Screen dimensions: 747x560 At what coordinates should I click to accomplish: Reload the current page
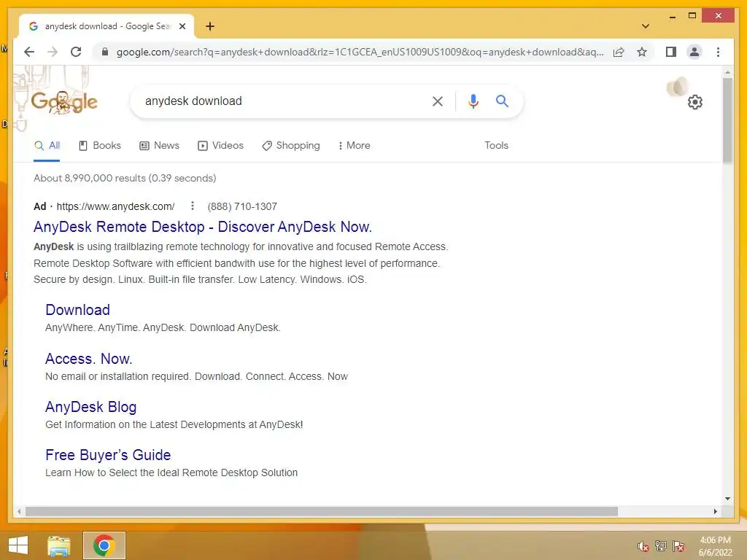point(76,52)
